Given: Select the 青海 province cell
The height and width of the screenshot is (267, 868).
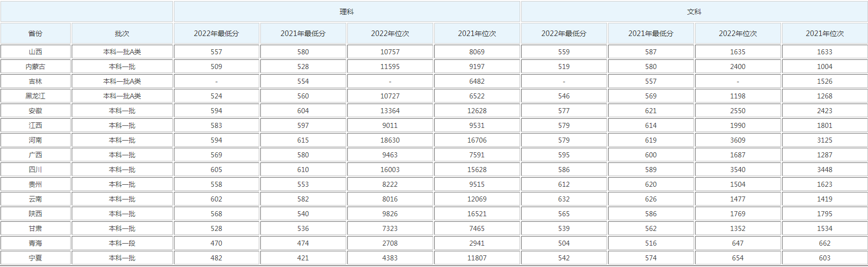Looking at the screenshot, I should pyautogui.click(x=36, y=243).
